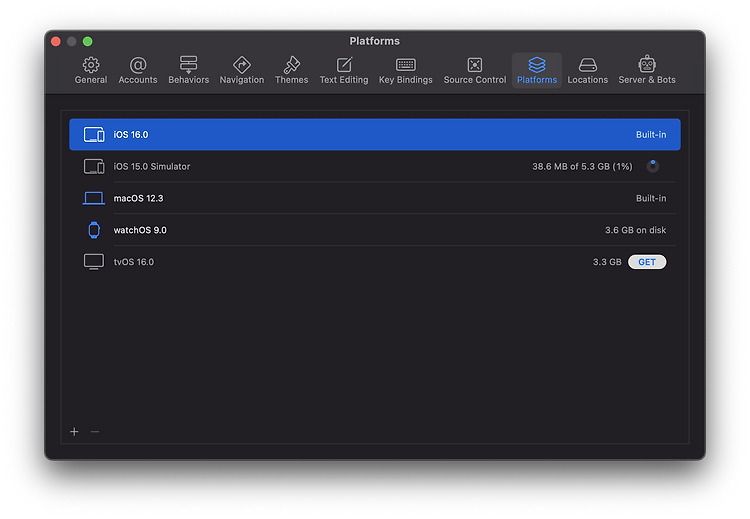Click the device icon beside iOS 16.0
Viewport: 750px width, 519px height.
[x=94, y=134]
